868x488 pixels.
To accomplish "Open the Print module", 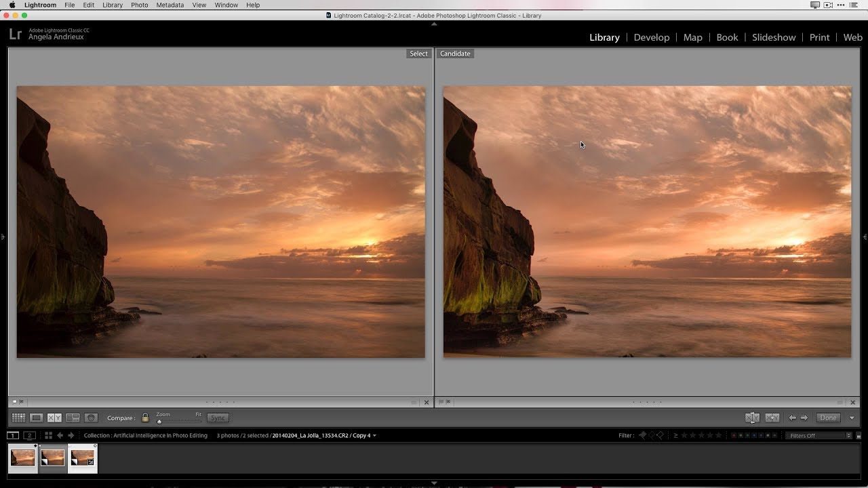I will [819, 37].
